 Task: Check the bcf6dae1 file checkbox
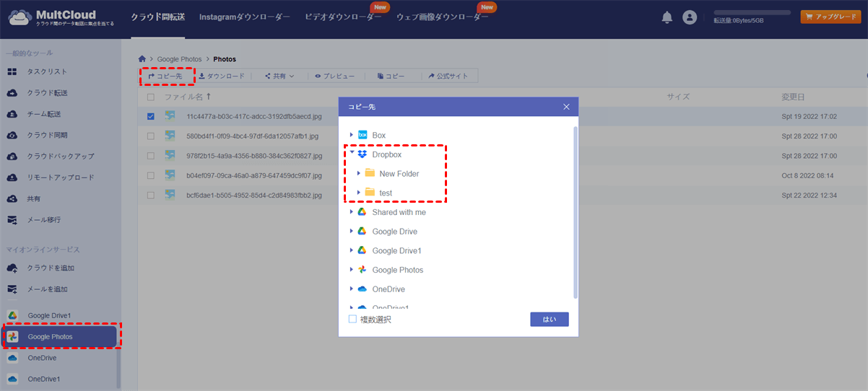[151, 195]
